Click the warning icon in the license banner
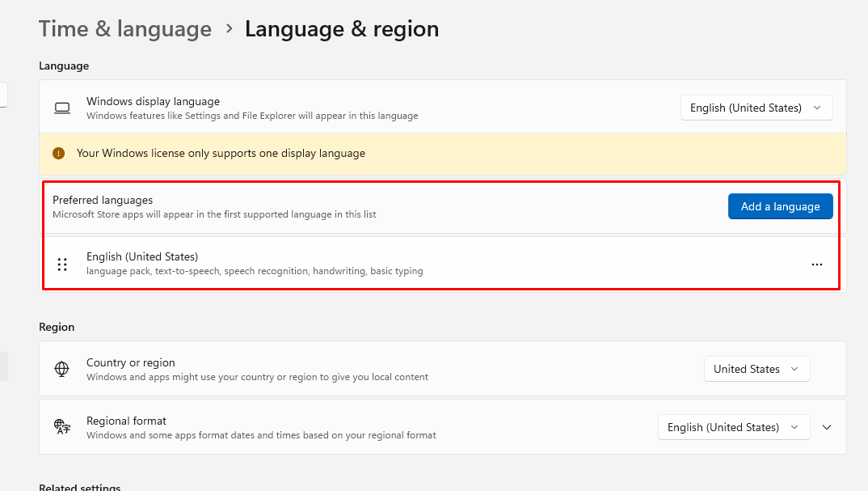 [57, 152]
